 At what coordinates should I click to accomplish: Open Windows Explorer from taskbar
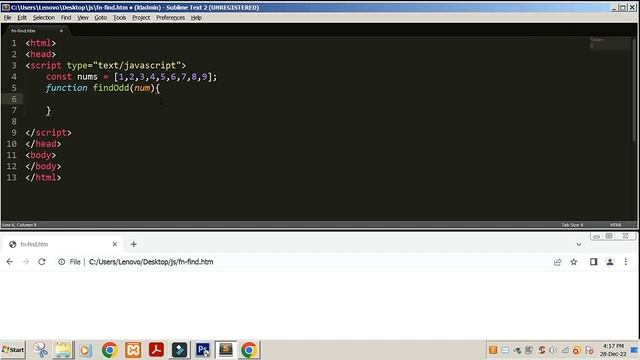(63, 350)
